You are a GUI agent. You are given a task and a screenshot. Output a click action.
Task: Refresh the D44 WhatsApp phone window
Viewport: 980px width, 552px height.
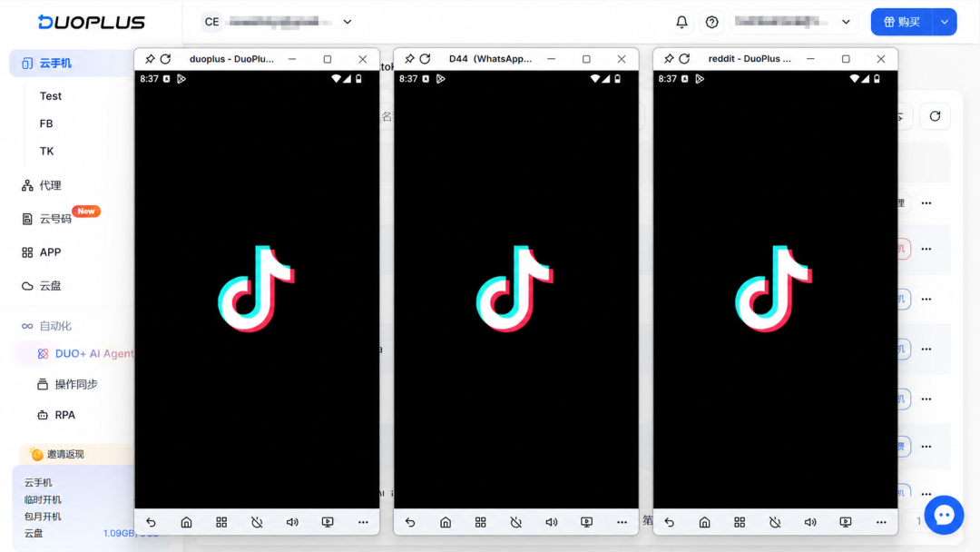click(x=425, y=59)
